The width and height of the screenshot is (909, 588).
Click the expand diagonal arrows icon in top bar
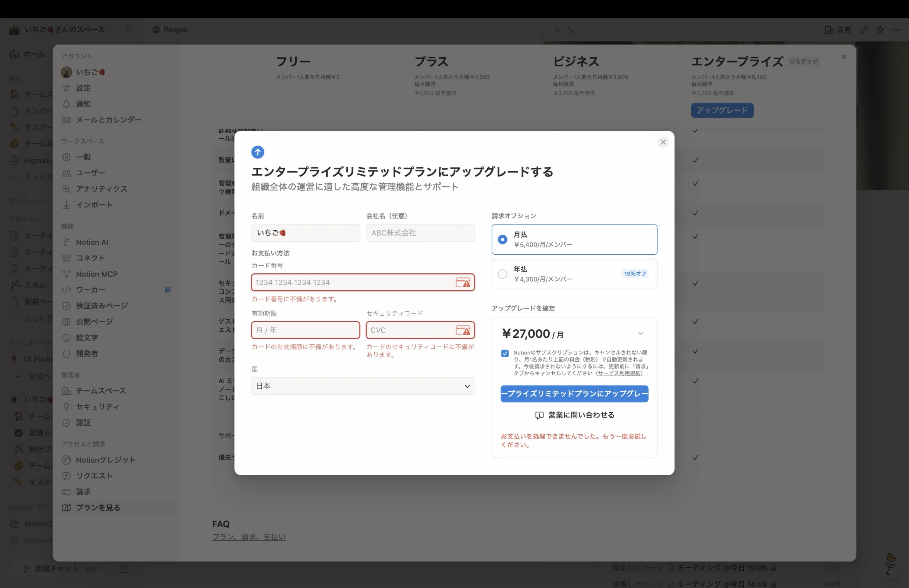pos(570,30)
